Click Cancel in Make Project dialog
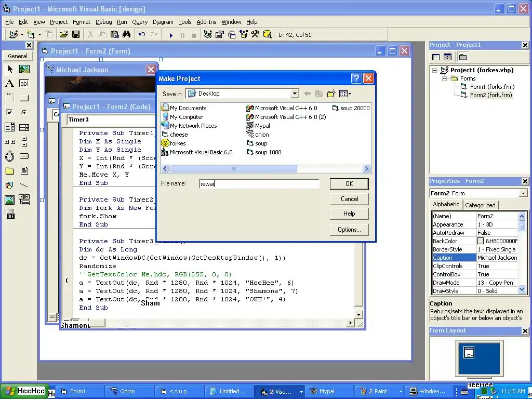 (x=349, y=199)
